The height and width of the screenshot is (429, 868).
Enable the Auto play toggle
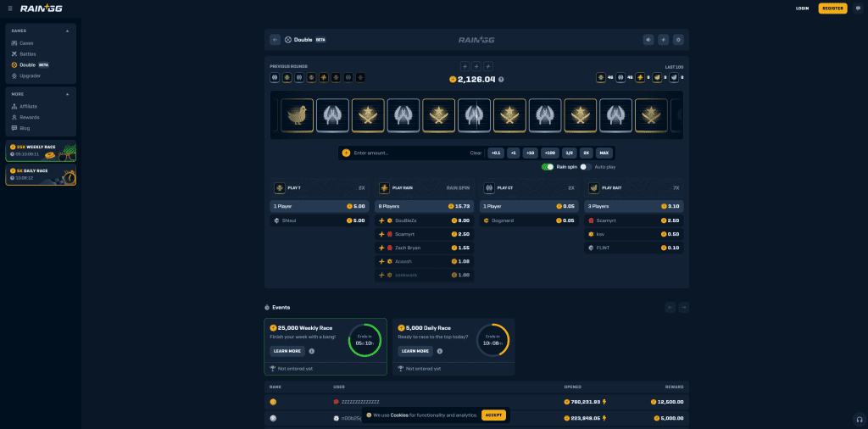[x=586, y=167]
